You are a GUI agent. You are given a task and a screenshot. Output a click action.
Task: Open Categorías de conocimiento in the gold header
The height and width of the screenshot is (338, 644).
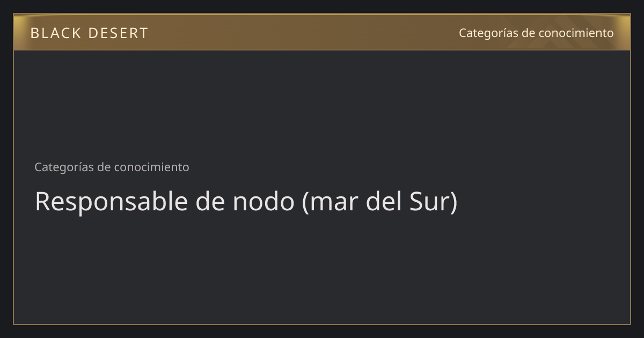[x=536, y=33]
